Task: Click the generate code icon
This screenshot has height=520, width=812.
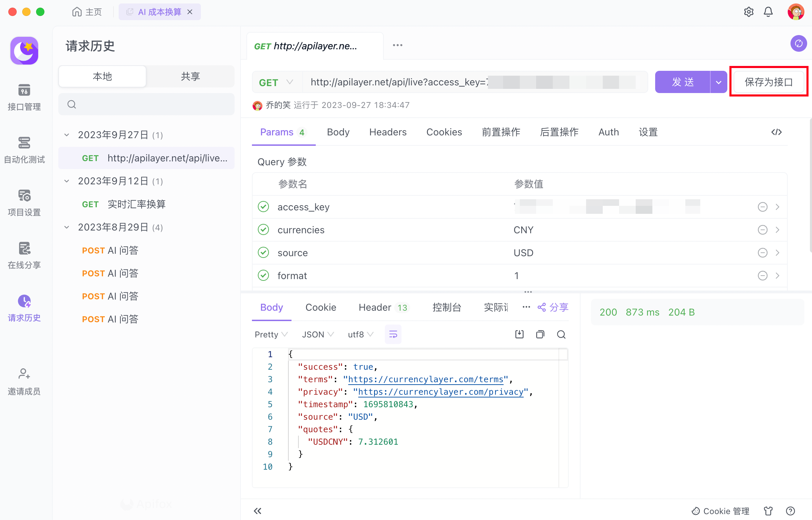Action: click(x=776, y=132)
